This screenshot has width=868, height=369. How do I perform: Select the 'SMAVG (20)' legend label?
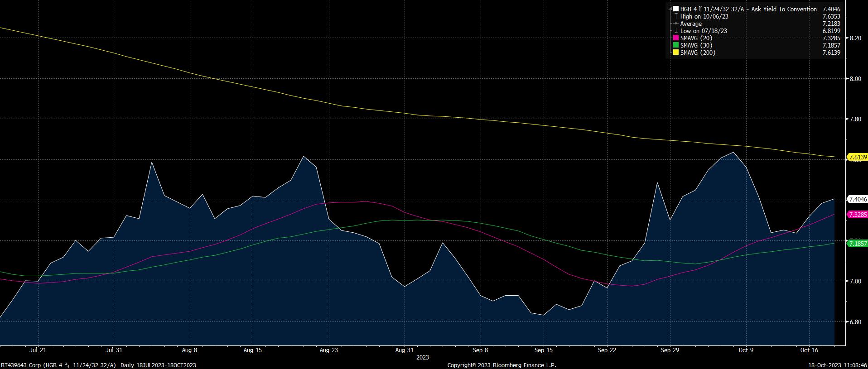[696, 38]
